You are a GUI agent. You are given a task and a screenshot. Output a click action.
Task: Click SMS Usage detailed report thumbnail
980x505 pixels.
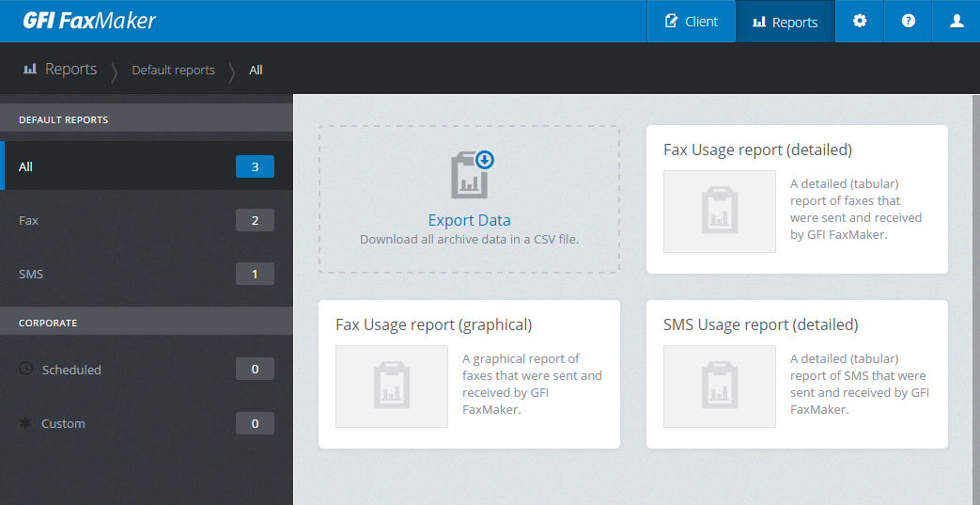(720, 387)
